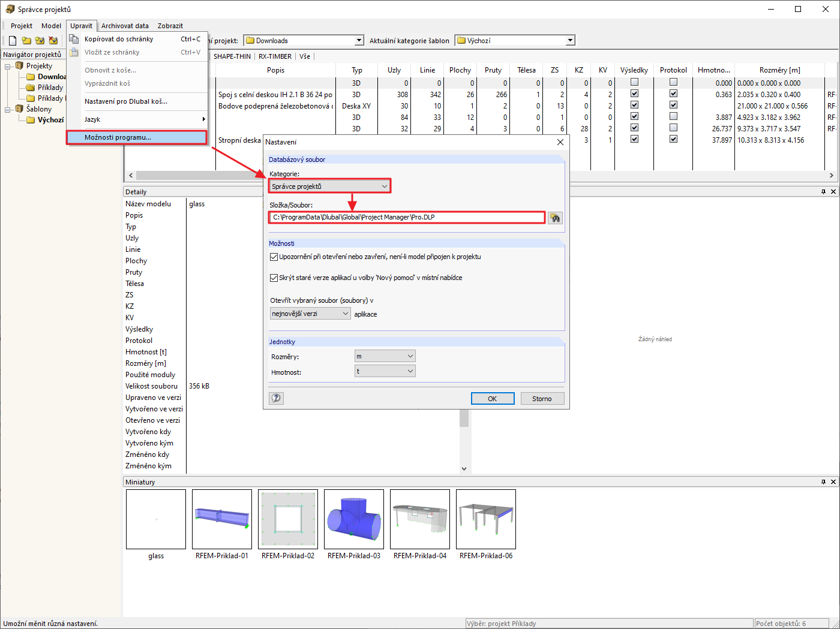Screen dimensions: 840x629
Task: Open the Kategorie dropdown showing Správce projektů
Action: coord(329,186)
